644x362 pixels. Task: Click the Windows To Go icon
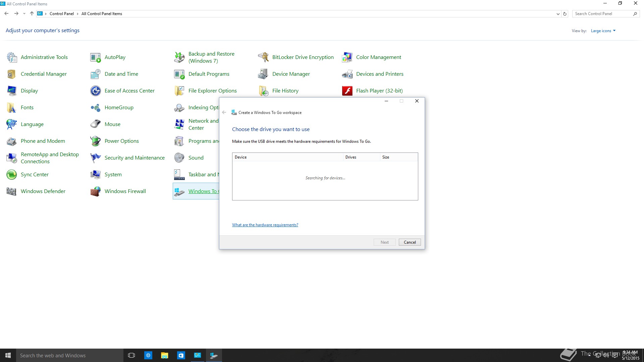pos(179,191)
